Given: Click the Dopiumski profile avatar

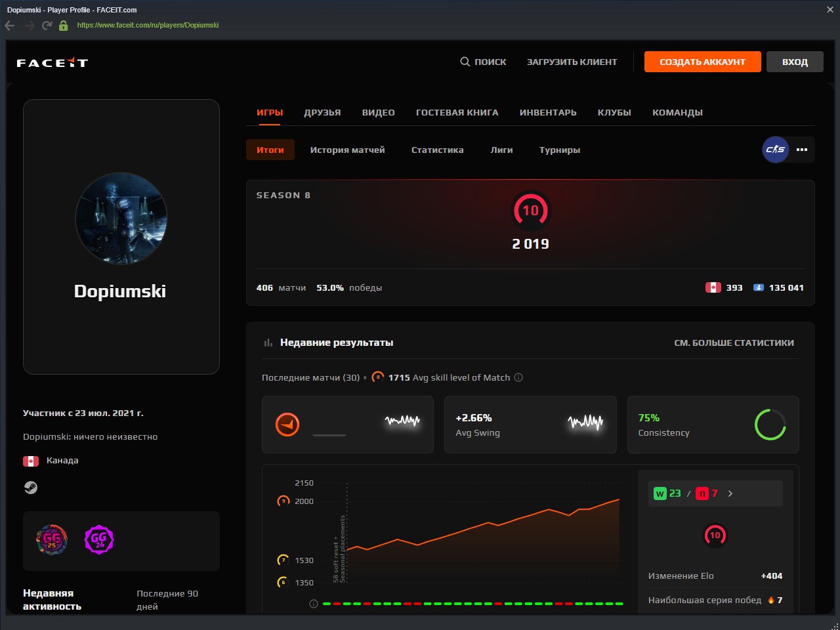Looking at the screenshot, I should (121, 219).
